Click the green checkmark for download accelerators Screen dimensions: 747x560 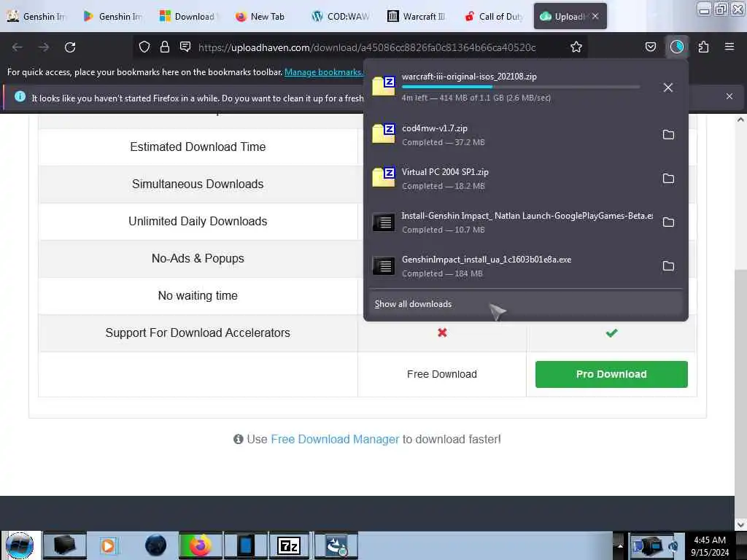click(x=611, y=332)
